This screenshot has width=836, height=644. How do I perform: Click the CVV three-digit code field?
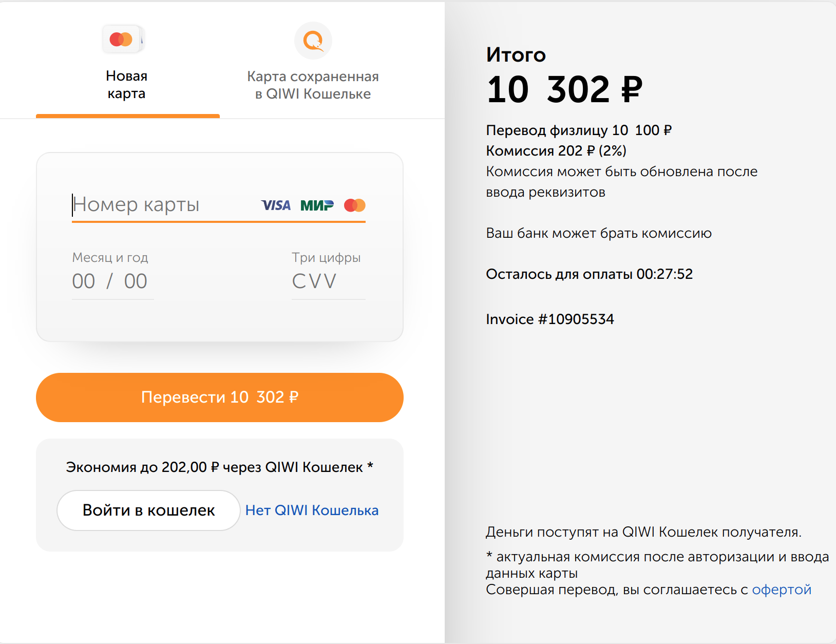(328, 281)
